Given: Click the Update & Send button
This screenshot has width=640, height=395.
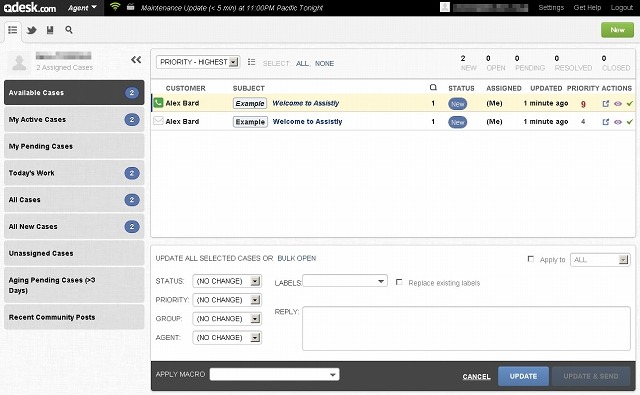Looking at the screenshot, I should [x=591, y=376].
